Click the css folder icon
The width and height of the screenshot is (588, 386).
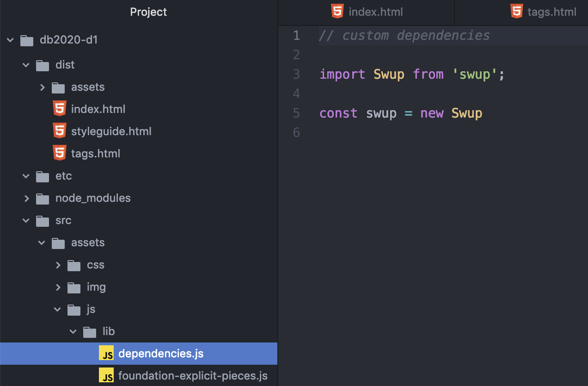click(74, 265)
